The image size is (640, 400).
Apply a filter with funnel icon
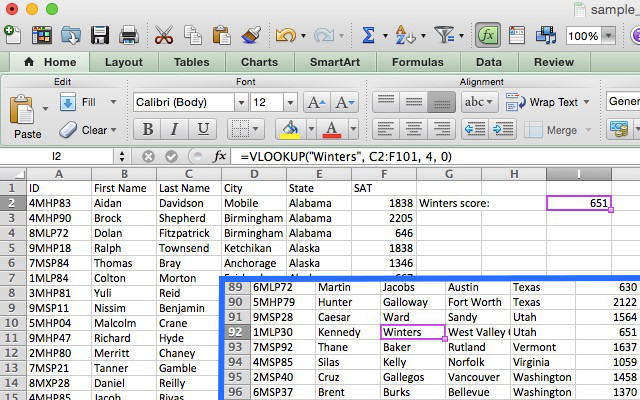(444, 36)
